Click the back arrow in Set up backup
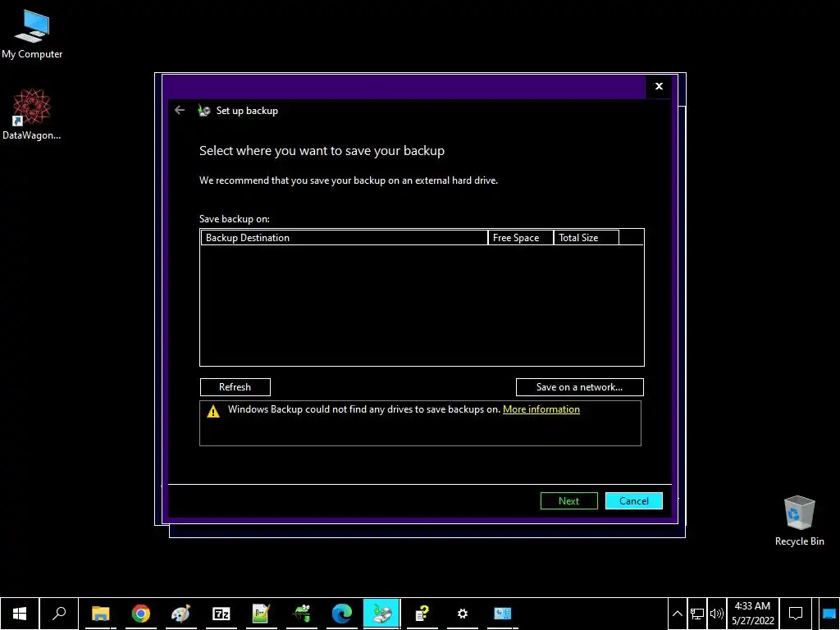Viewport: 840px width, 630px height. 180,111
